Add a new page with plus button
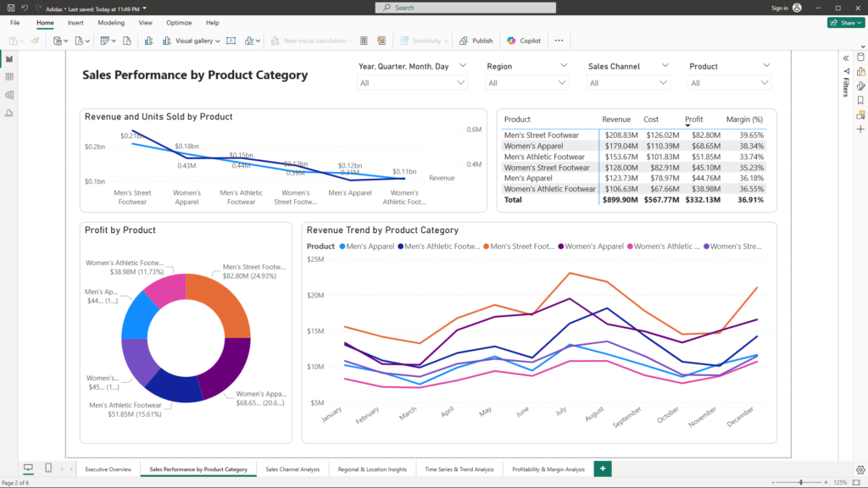 click(x=603, y=469)
